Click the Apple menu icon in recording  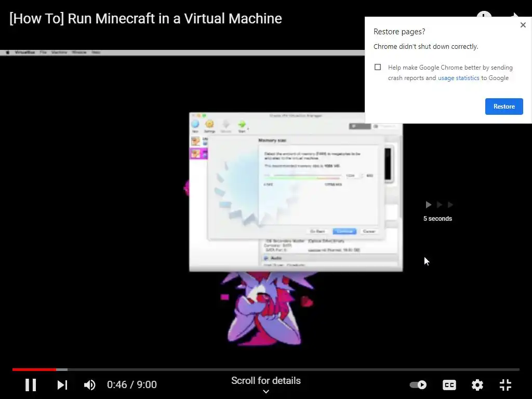pos(7,52)
